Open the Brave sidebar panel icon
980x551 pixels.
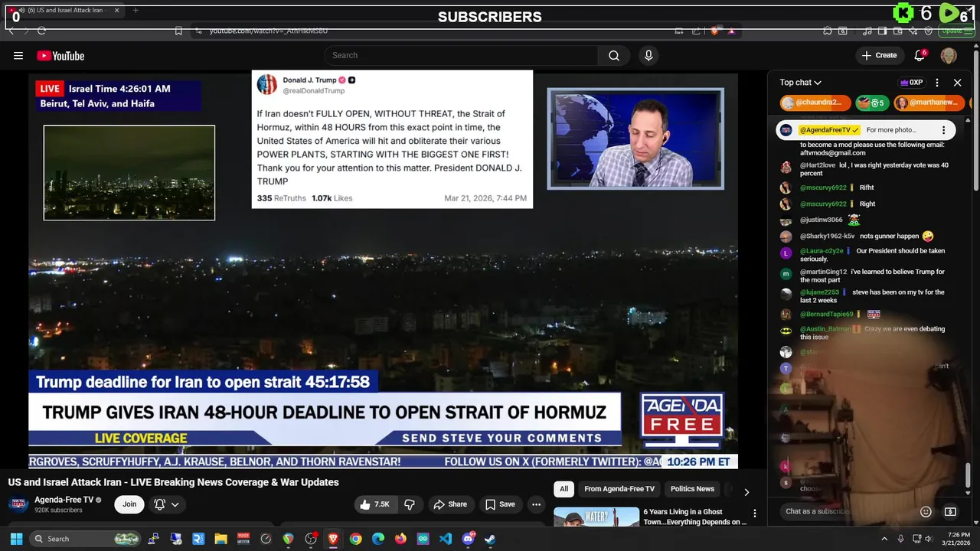click(x=882, y=31)
